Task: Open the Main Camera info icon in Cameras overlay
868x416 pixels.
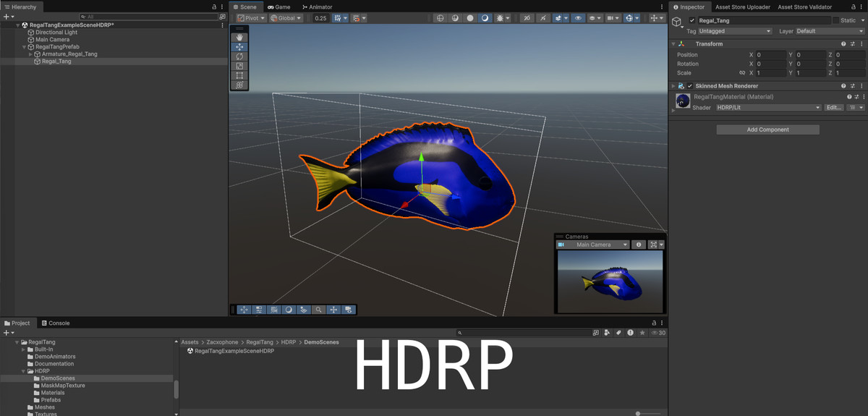Action: point(639,245)
